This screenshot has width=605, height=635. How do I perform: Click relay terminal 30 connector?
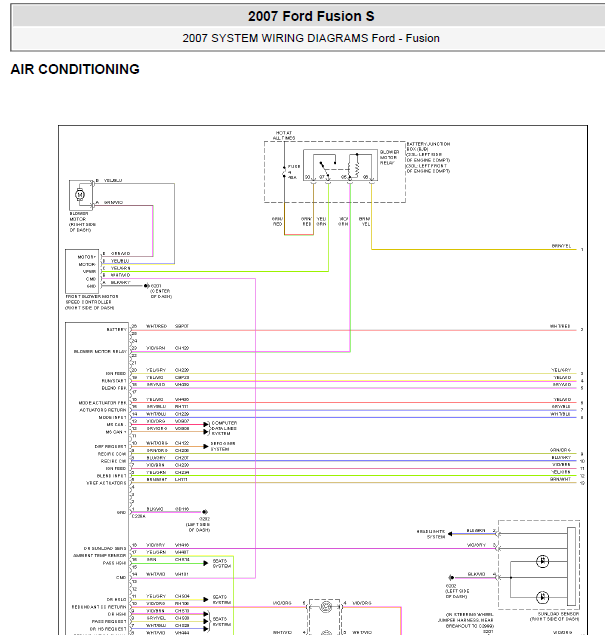[313, 183]
